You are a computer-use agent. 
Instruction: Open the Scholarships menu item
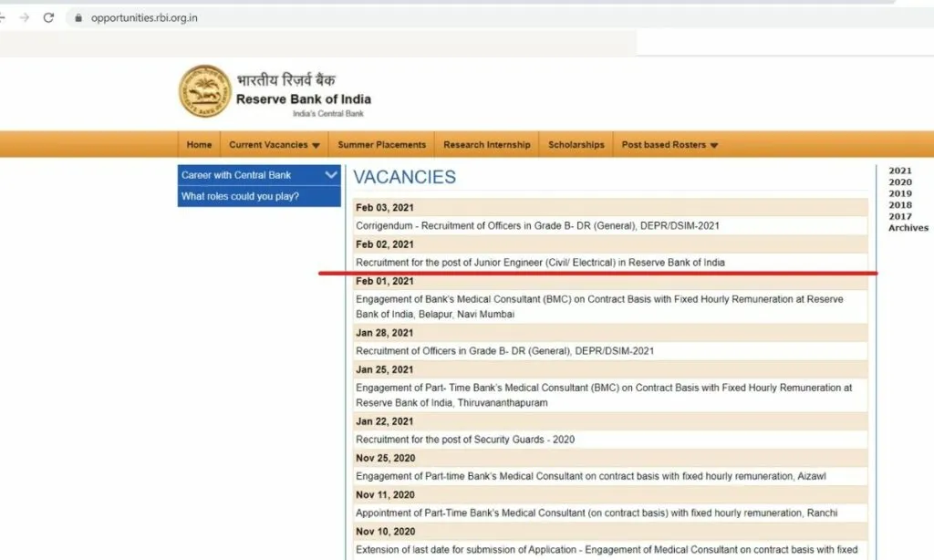(x=576, y=145)
